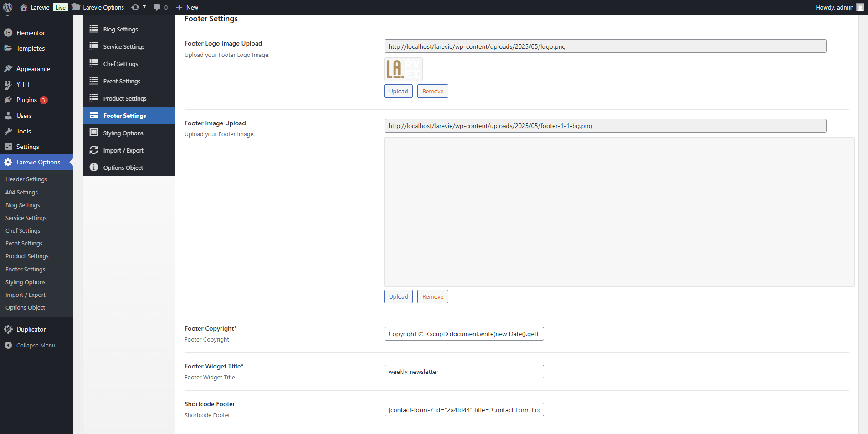This screenshot has width=868, height=434.
Task: Click the Chef Settings list icon
Action: [x=94, y=63]
